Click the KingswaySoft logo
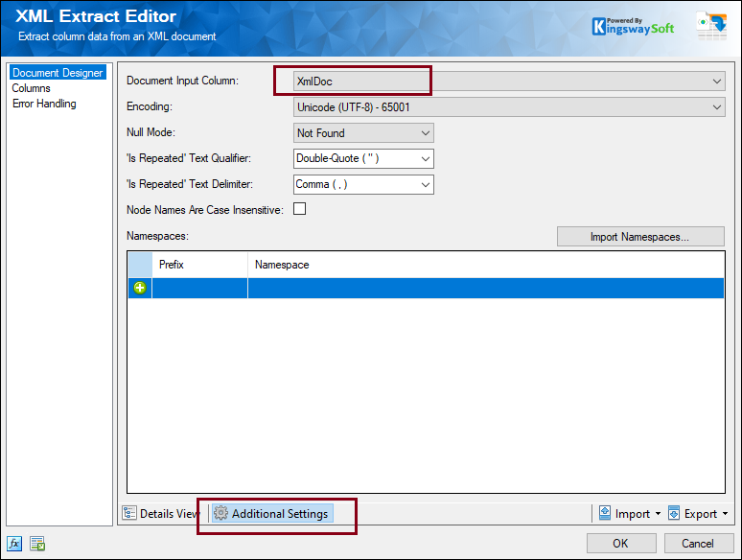Image resolution: width=742 pixels, height=560 pixels. 633,26
